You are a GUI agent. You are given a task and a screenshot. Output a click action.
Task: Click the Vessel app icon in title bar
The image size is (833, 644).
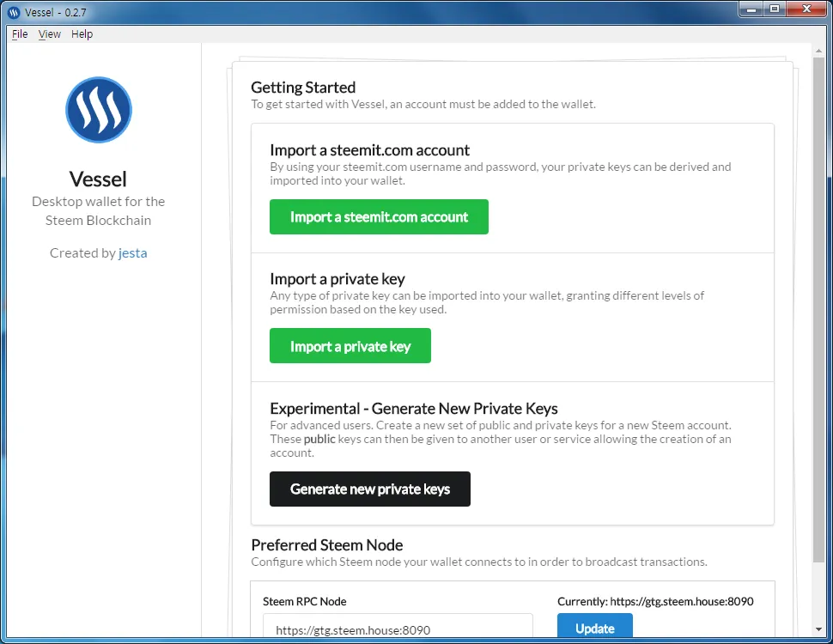coord(14,12)
